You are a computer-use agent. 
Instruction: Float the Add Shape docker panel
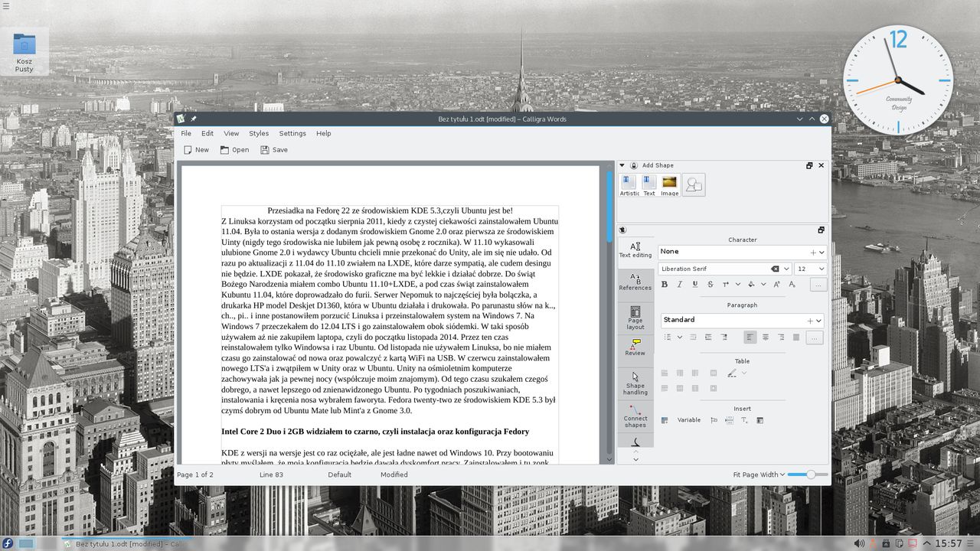[x=809, y=165]
